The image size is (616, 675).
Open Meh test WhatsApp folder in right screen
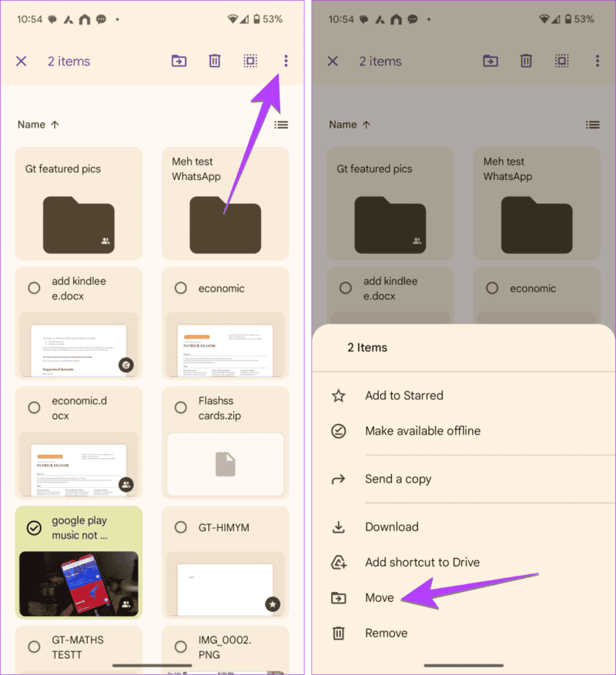(x=537, y=203)
